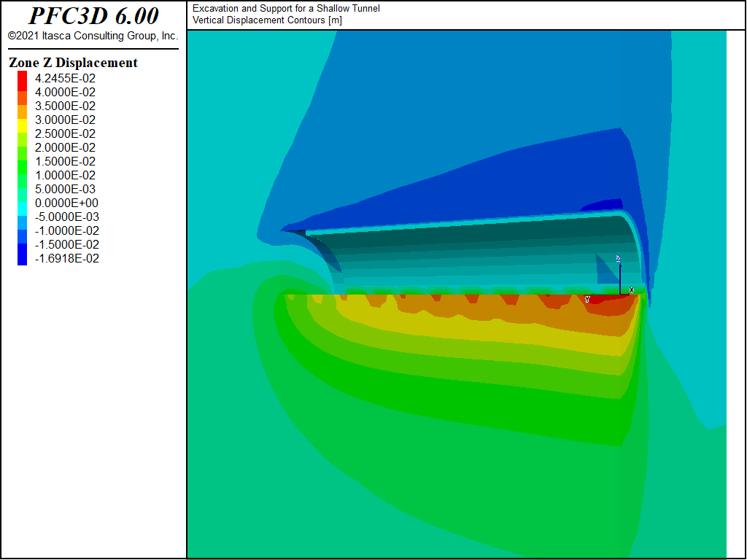747x560 pixels.
Task: Click the PFC3D 6.00 title text
Action: tap(93, 16)
